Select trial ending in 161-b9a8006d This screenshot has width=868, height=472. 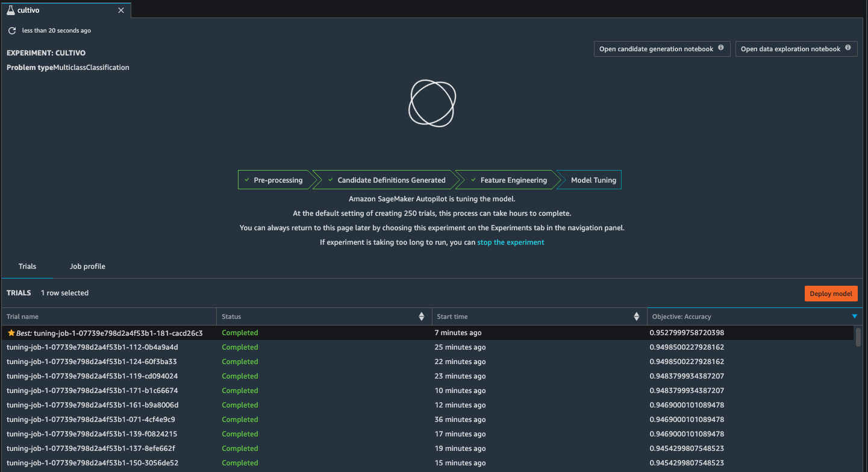tap(427, 405)
